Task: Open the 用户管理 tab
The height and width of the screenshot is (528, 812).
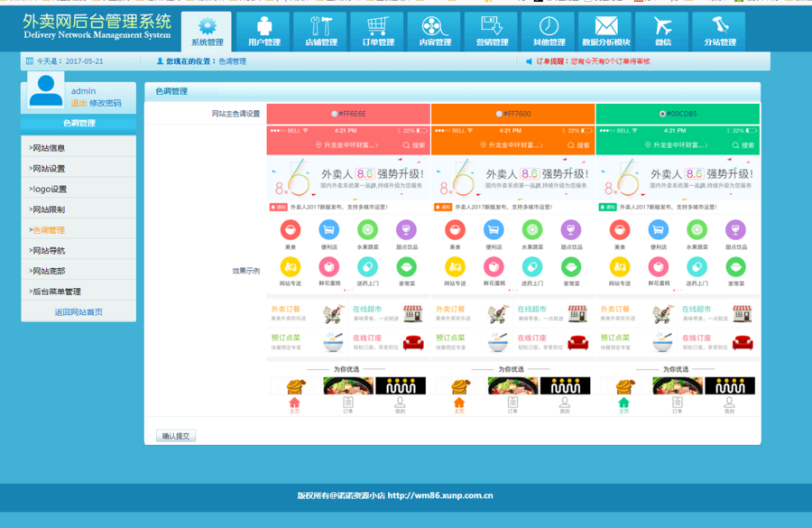Action: 264,31
